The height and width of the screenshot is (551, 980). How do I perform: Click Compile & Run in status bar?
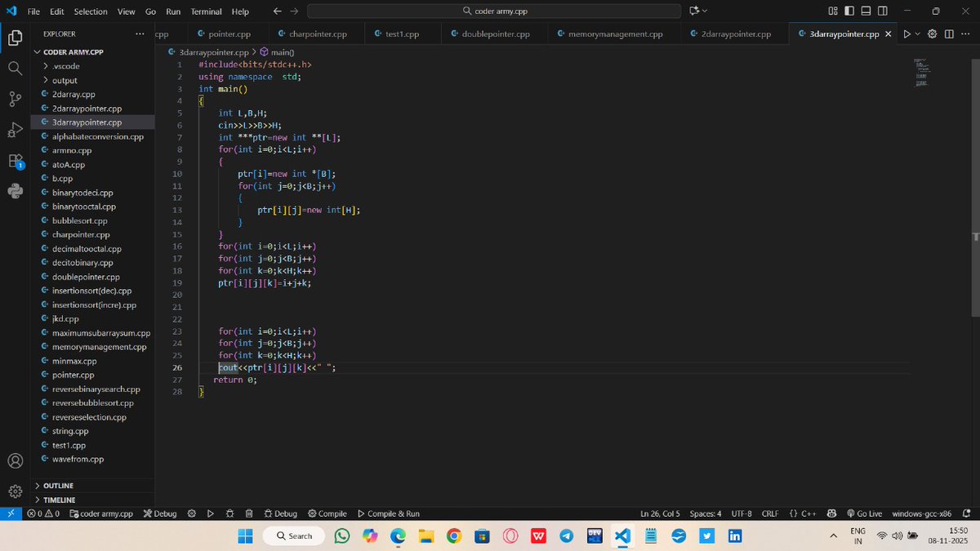point(389,513)
